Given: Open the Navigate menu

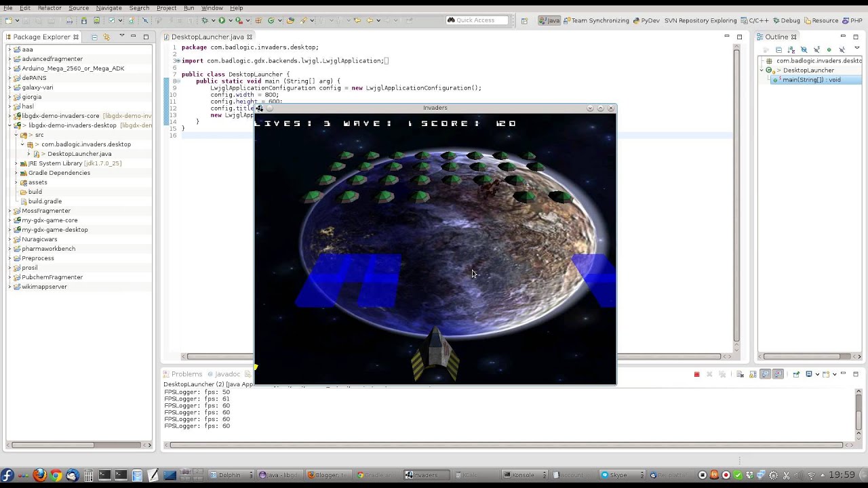Looking at the screenshot, I should tap(108, 7).
